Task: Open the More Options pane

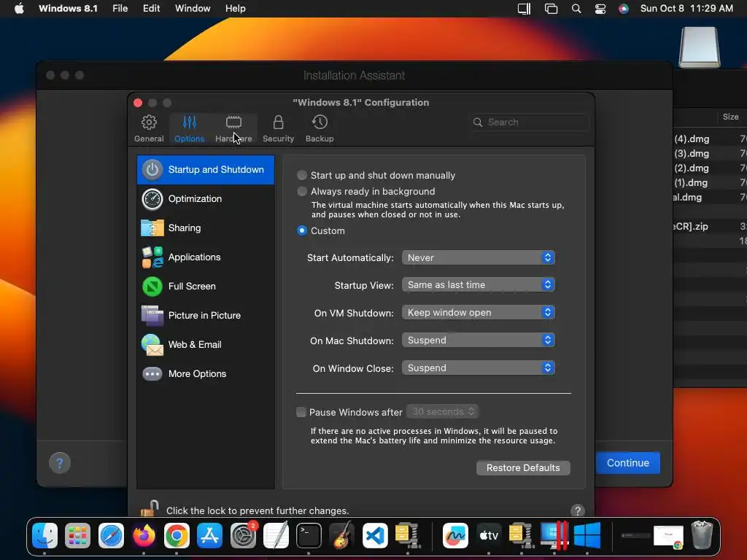Action: (x=205, y=374)
